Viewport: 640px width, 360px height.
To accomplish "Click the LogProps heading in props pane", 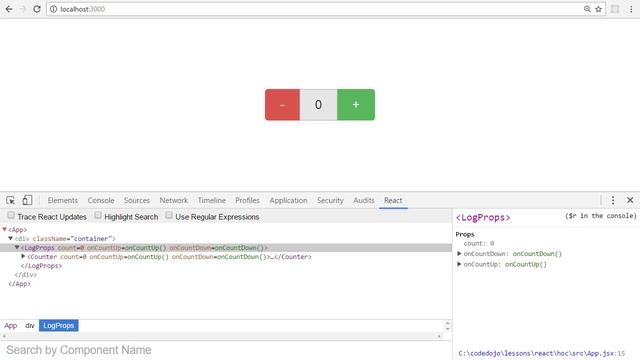I will (x=483, y=218).
